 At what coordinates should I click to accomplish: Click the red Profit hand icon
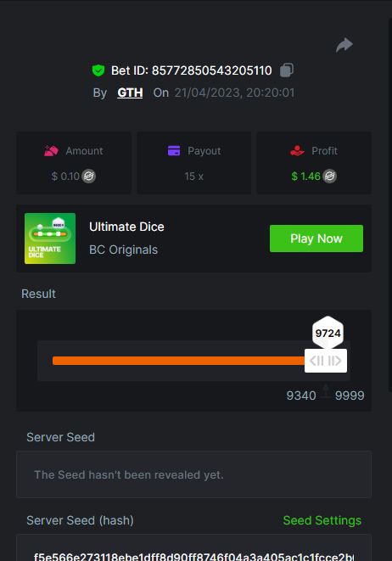297,150
